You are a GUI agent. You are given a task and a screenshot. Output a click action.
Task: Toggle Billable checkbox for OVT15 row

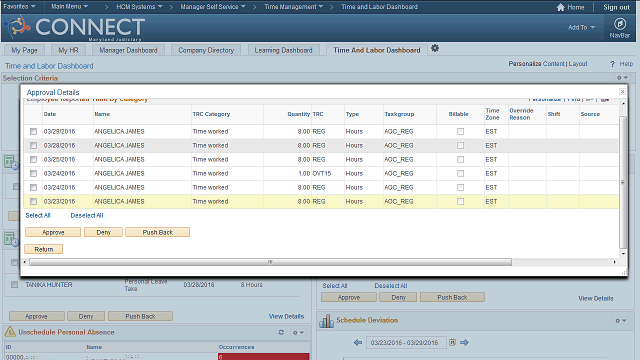pos(460,173)
